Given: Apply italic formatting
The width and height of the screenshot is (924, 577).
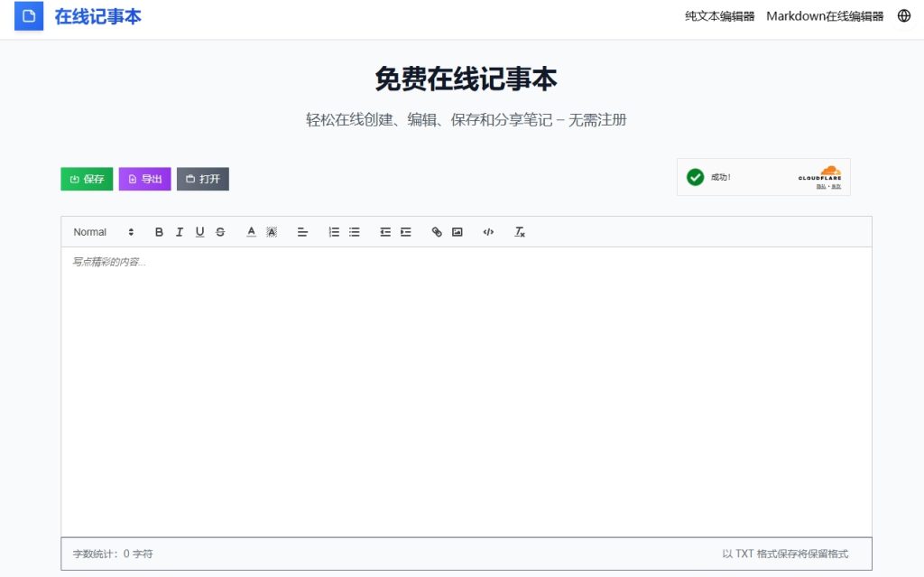Looking at the screenshot, I should pyautogui.click(x=180, y=232).
